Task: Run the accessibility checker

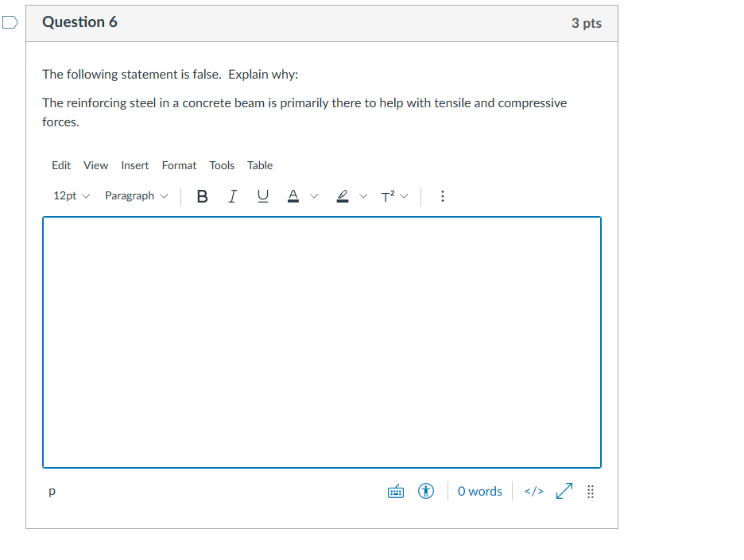Action: point(425,491)
